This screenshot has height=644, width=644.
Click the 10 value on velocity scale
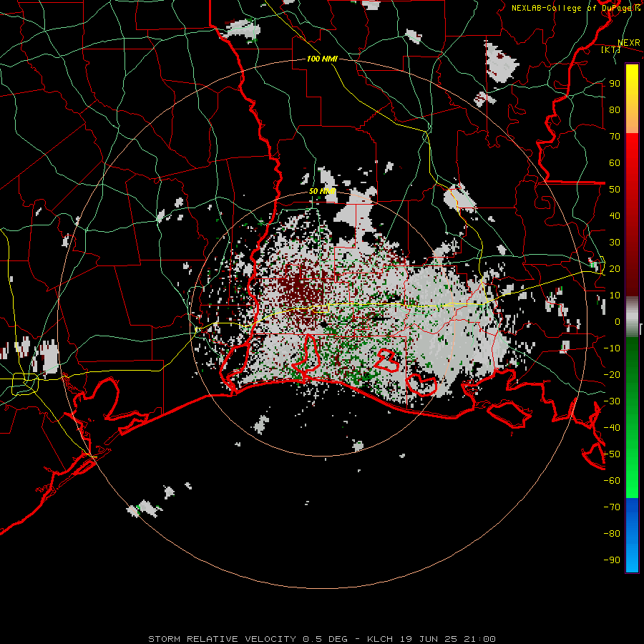(615, 296)
